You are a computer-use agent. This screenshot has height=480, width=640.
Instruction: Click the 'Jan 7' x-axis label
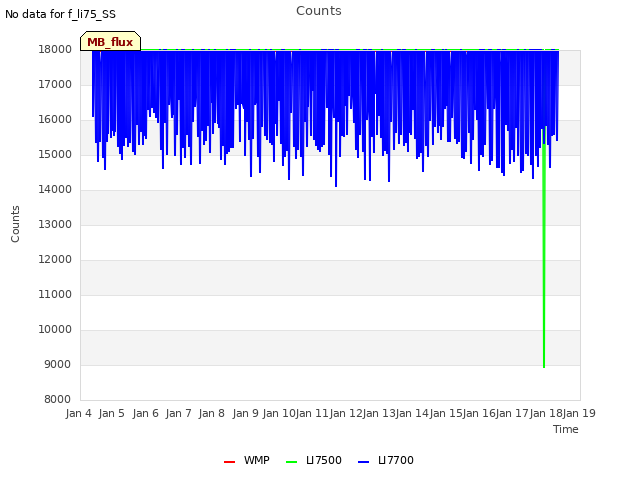[178, 413]
